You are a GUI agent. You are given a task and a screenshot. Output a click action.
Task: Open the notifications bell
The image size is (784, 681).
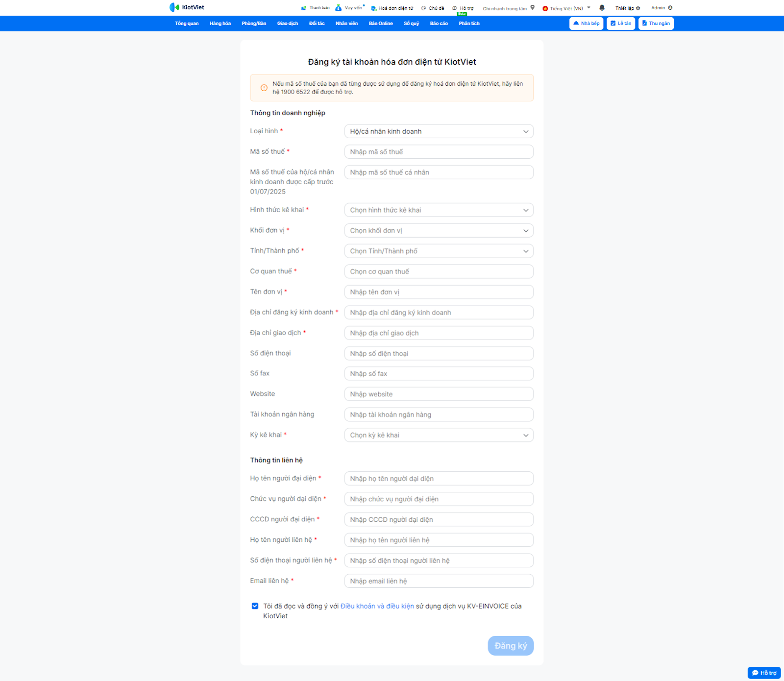602,8
